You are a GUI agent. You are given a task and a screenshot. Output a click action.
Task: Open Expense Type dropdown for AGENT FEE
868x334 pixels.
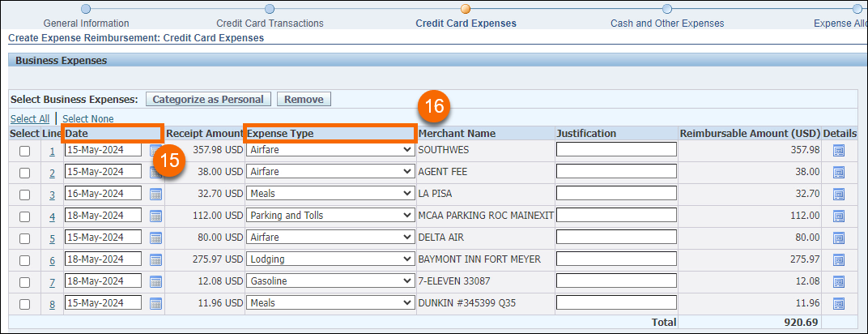[330, 172]
